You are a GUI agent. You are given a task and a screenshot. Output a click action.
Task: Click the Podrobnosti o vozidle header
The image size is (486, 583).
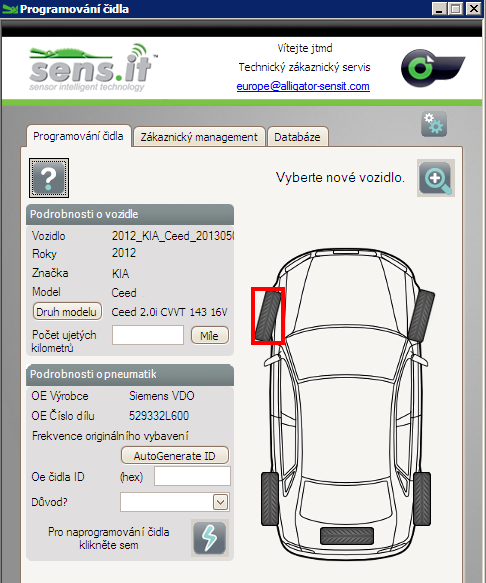[130, 214]
